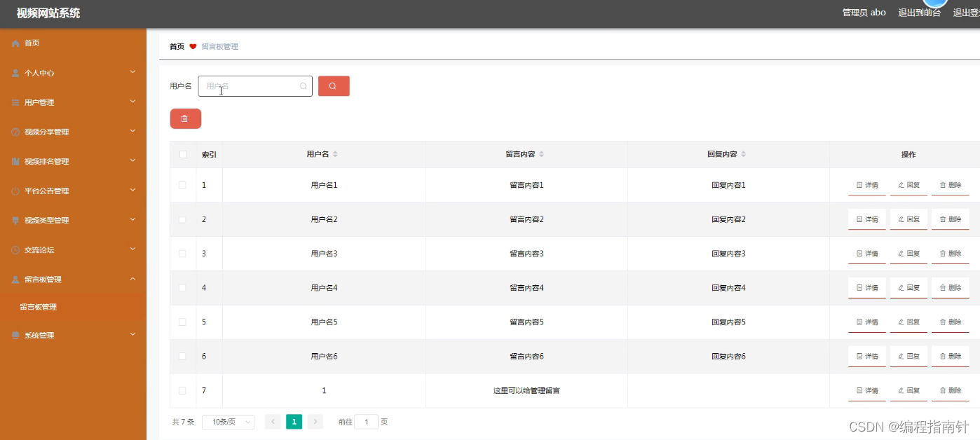This screenshot has height=440, width=980.
Task: Click the icon beside 平台公告管理
Action: tap(15, 191)
